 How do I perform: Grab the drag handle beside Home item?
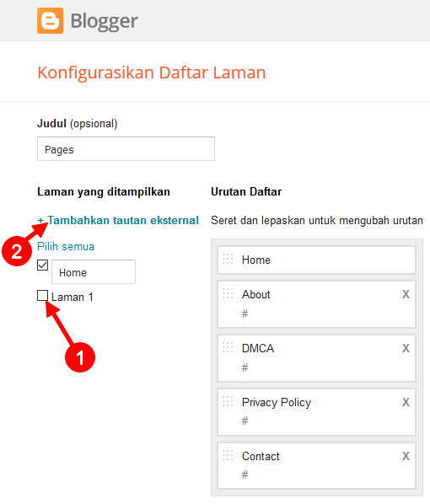tap(228, 259)
